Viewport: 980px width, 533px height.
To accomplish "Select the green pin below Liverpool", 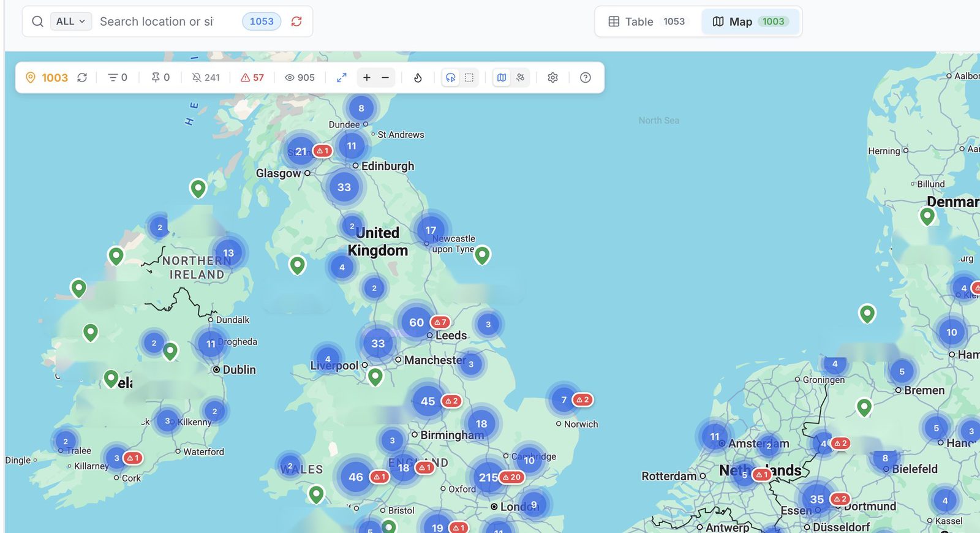I will click(375, 377).
